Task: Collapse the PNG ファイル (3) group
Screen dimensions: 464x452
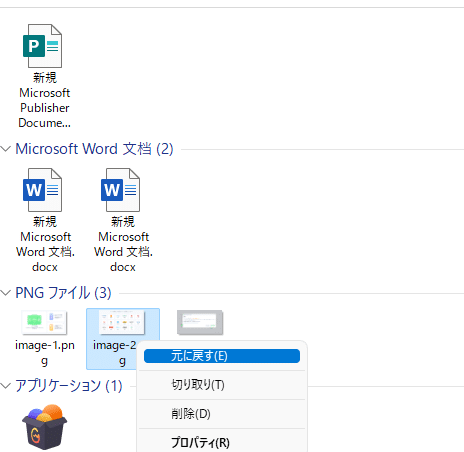Action: pyautogui.click(x=6, y=293)
